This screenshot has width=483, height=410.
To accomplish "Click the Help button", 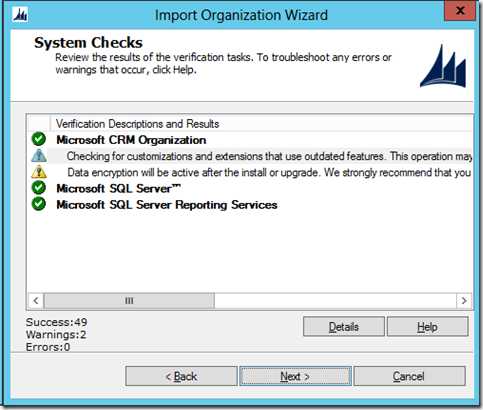I will click(427, 327).
